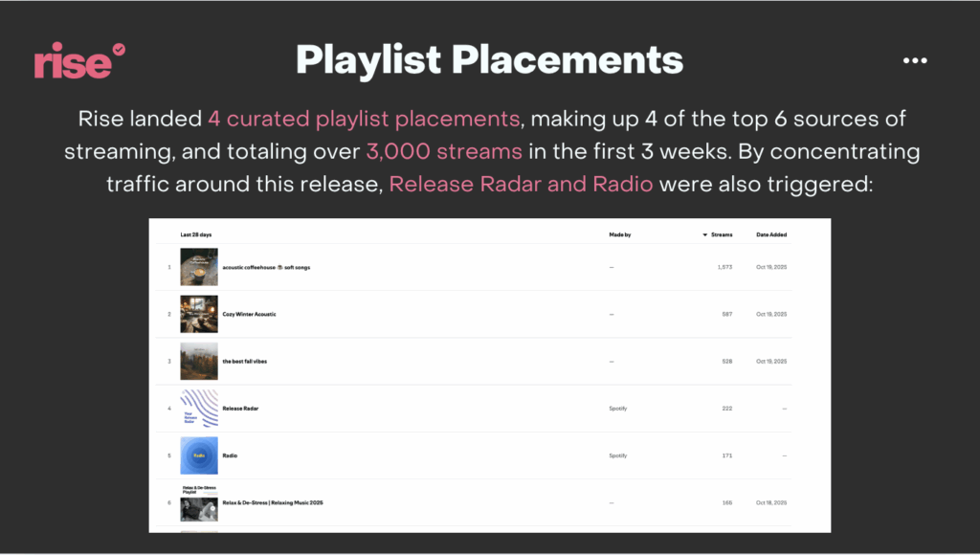The height and width of the screenshot is (555, 980).
Task: Open the Last 28 days period header
Action: [x=196, y=234]
